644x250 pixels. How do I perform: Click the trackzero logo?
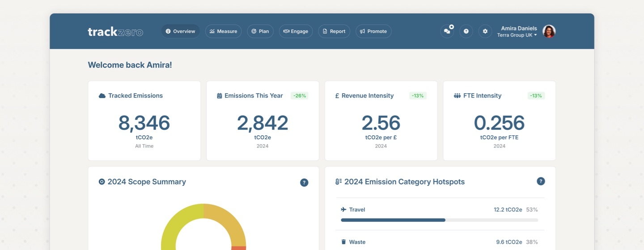point(115,31)
